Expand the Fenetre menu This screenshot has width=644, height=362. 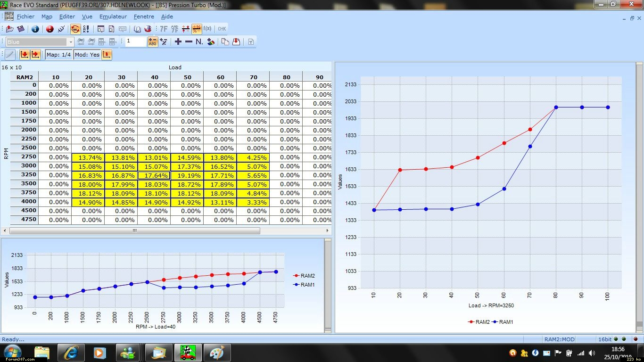(x=144, y=16)
